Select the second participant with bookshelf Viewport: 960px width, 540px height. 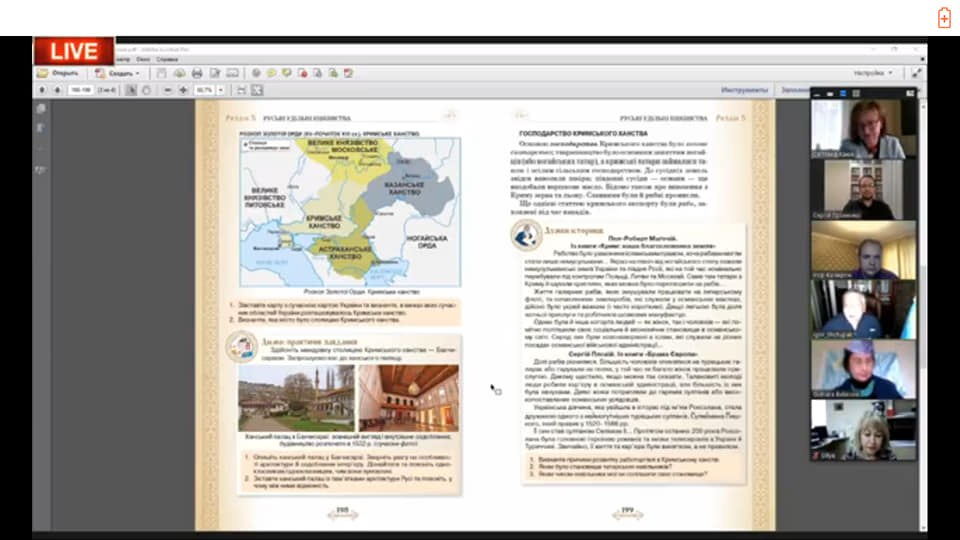pos(863,189)
